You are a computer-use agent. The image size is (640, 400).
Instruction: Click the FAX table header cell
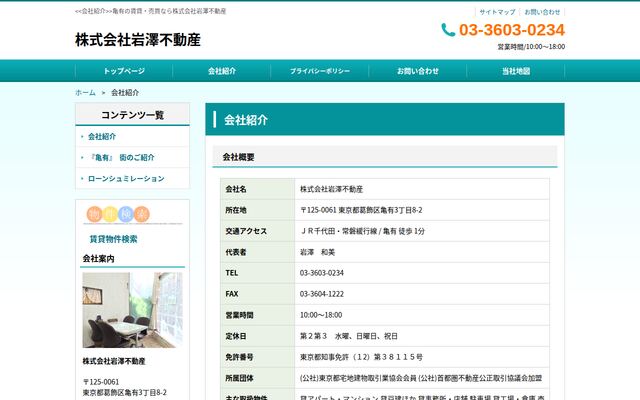[258, 294]
